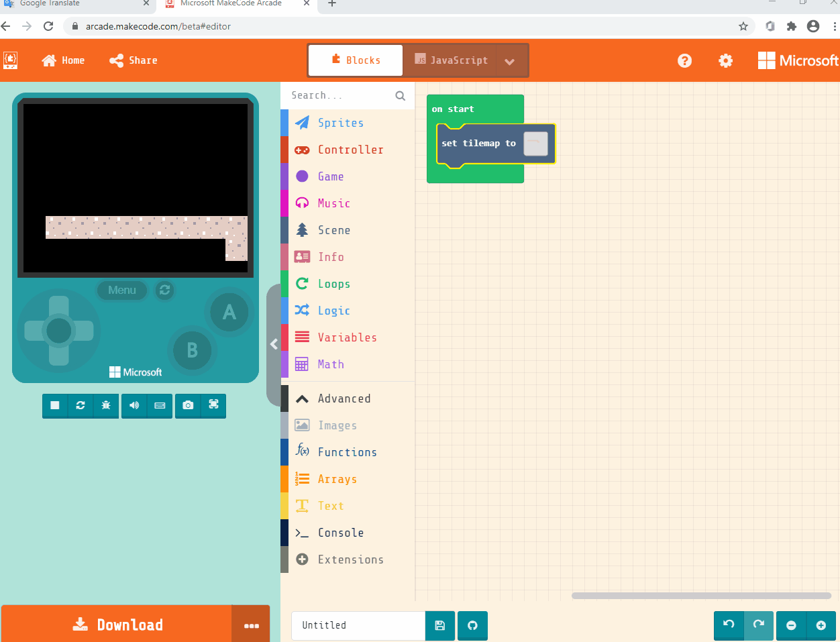The width and height of the screenshot is (840, 642).
Task: Click the Undo icon
Action: [x=729, y=625]
